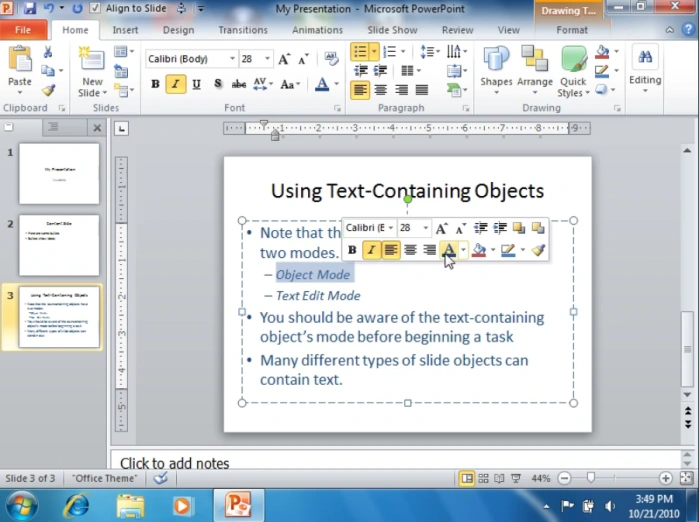The image size is (699, 522).
Task: Click the Arrange button in Drawing group
Action: [535, 71]
